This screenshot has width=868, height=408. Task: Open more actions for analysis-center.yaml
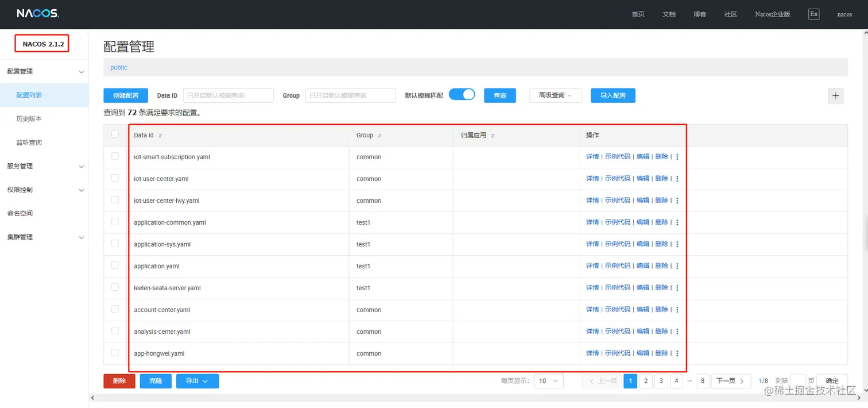[x=677, y=332]
